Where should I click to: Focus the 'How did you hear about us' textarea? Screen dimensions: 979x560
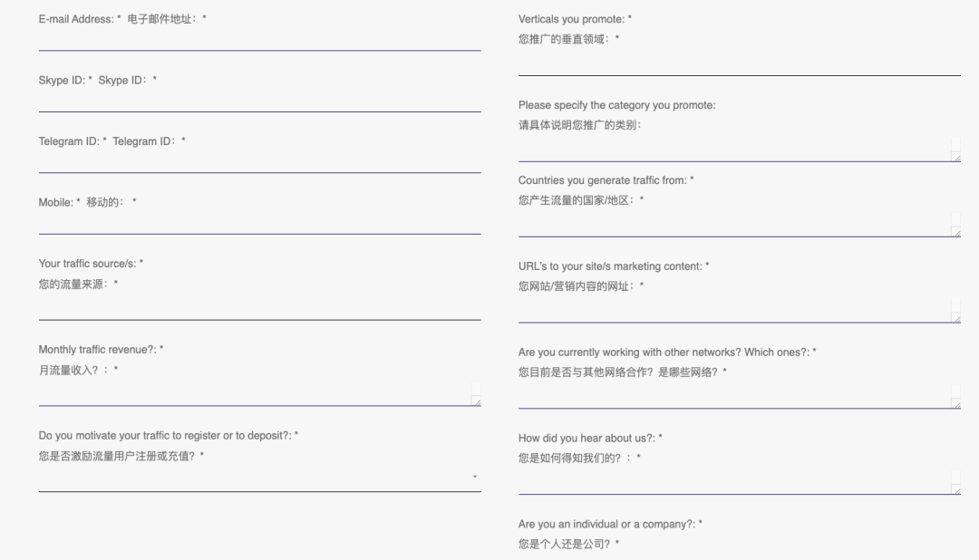tap(732, 482)
